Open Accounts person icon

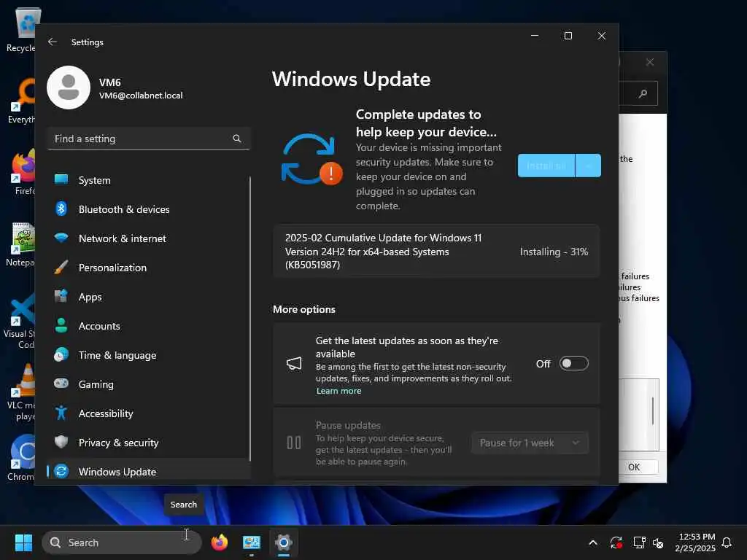tap(61, 325)
